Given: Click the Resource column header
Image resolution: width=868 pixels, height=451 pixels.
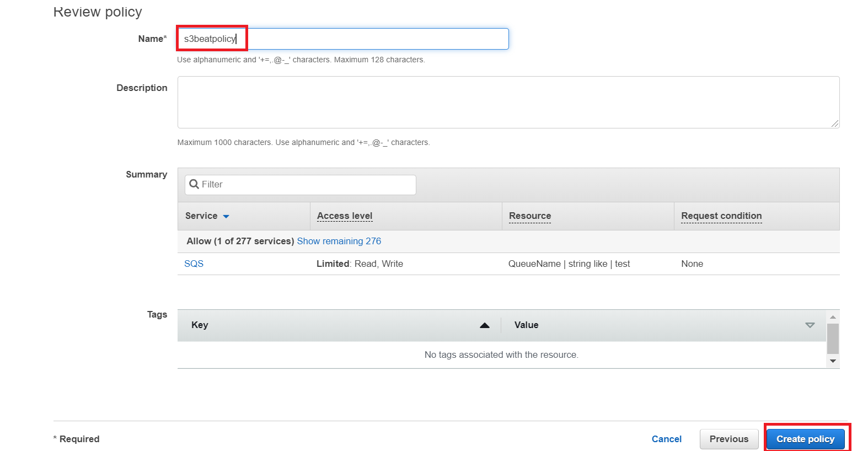Looking at the screenshot, I should (530, 216).
